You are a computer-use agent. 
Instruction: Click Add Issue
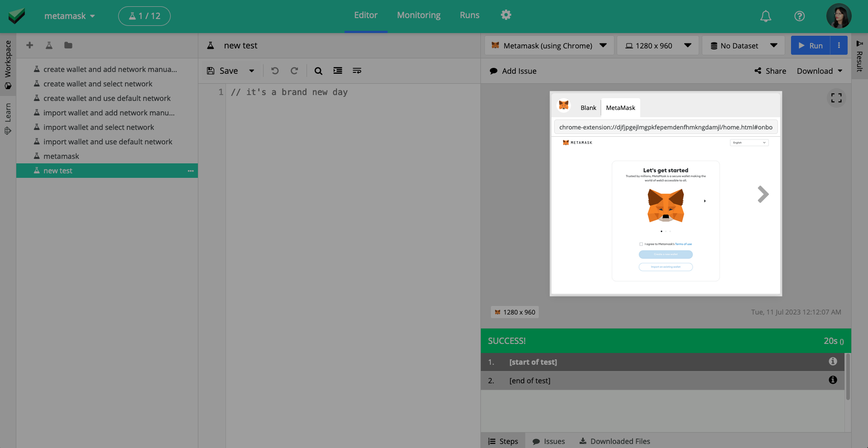[513, 71]
